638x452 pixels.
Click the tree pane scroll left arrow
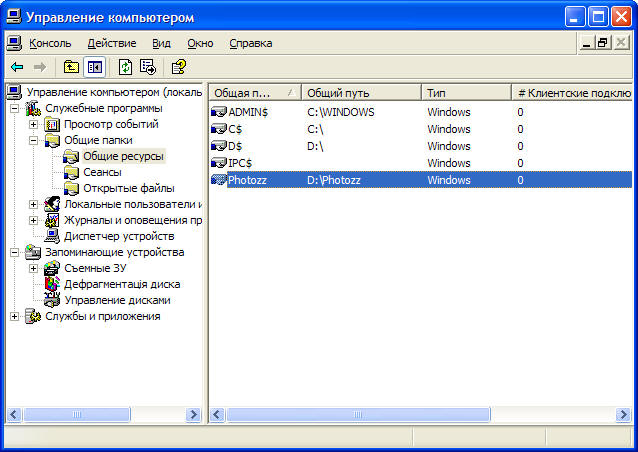click(14, 415)
